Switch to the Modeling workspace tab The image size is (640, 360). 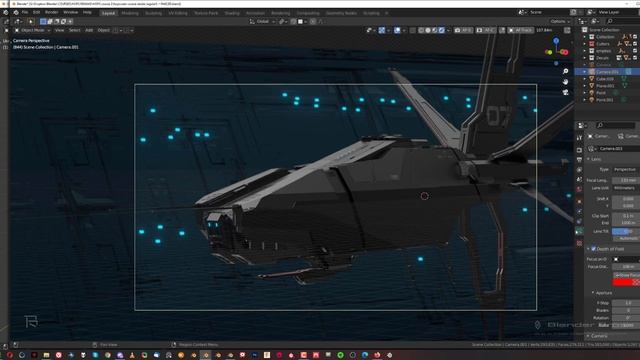point(130,13)
